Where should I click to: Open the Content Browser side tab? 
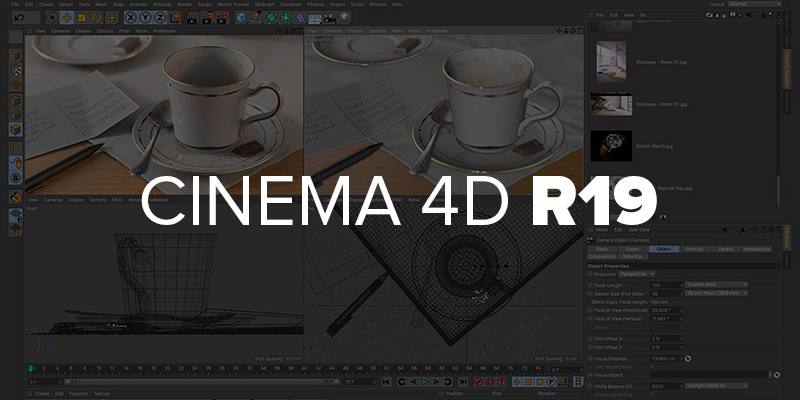tap(787, 68)
